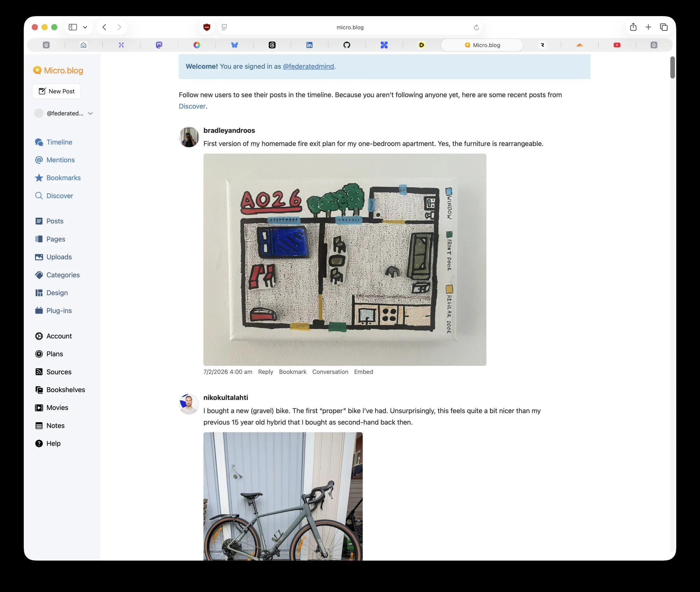Viewport: 700px width, 592px height.
Task: Click nikokultalahti's avatar
Action: coord(189,404)
